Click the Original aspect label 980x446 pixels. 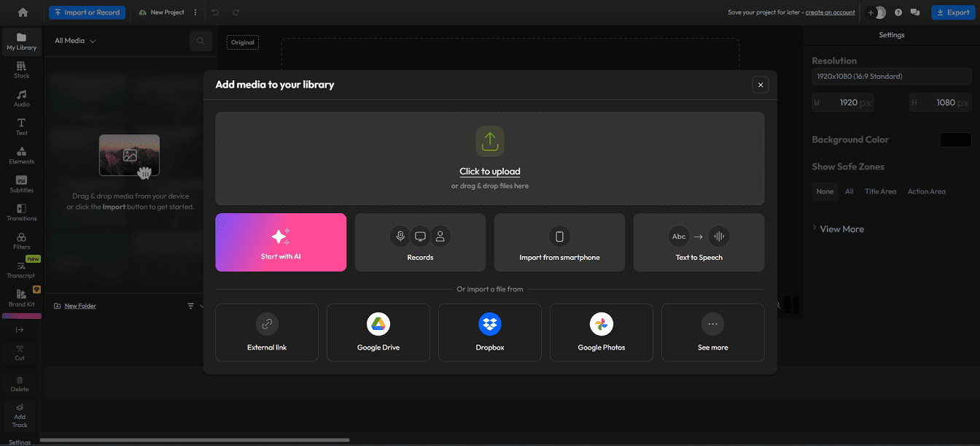pyautogui.click(x=243, y=42)
